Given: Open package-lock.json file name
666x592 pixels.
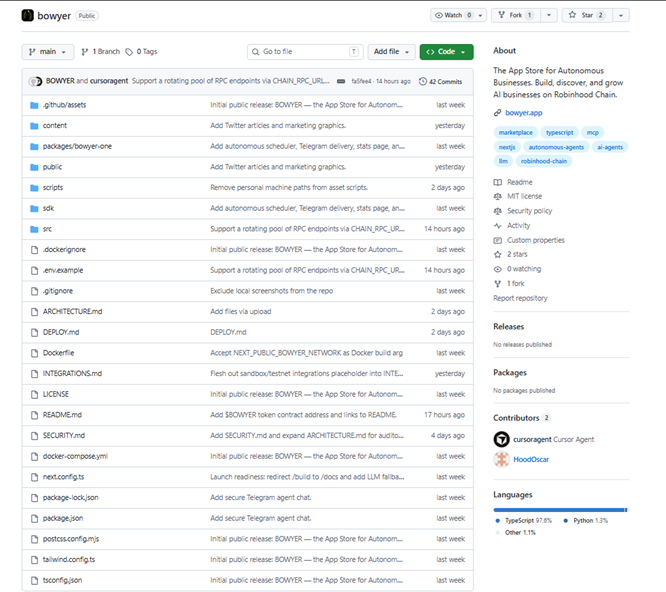Looking at the screenshot, I should pos(71,498).
